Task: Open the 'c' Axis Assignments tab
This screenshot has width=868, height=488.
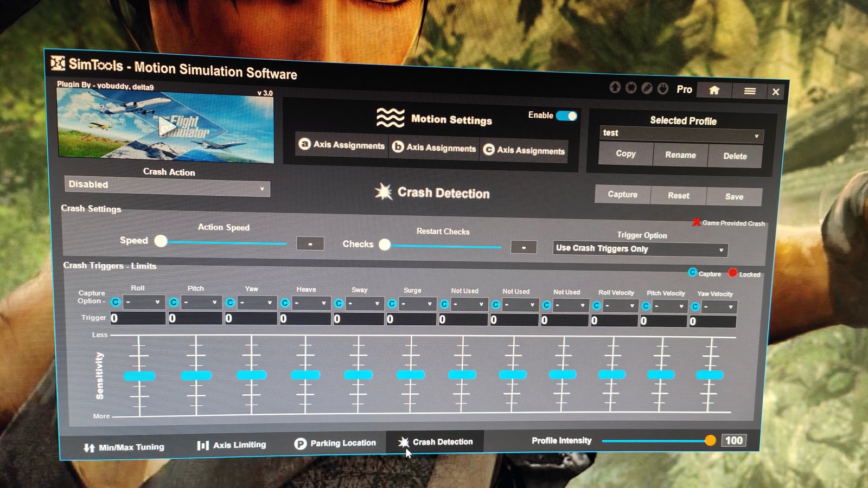Action: coord(524,150)
